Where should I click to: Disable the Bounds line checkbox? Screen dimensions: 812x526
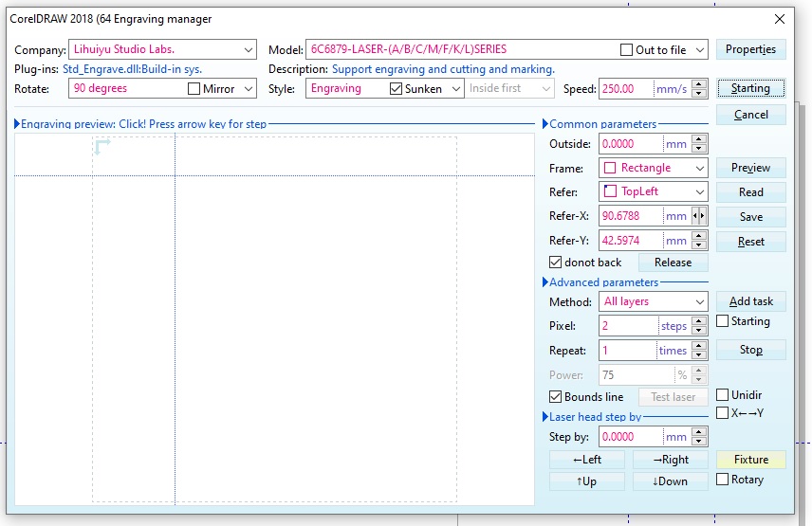(x=555, y=397)
